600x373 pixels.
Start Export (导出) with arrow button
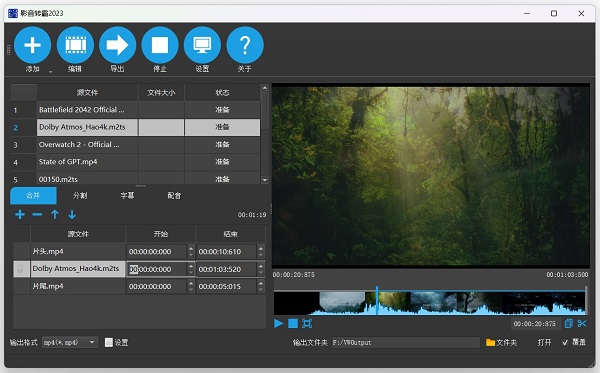click(117, 45)
